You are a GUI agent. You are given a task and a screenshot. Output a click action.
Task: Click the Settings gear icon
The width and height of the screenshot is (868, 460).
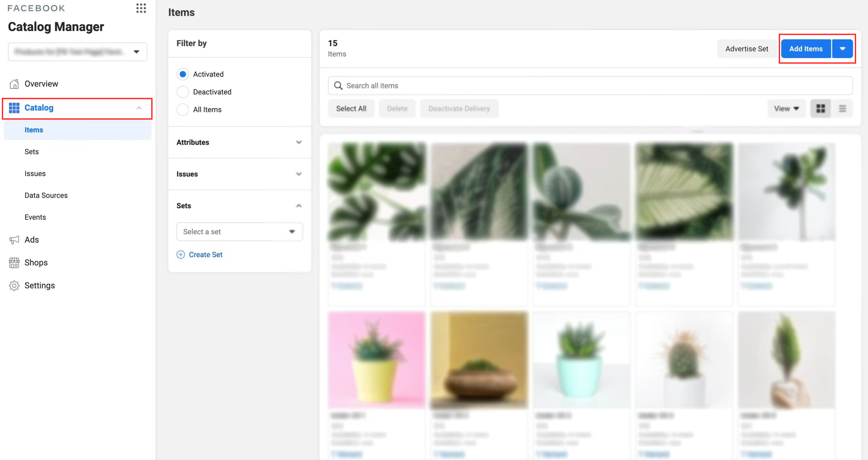pyautogui.click(x=14, y=285)
